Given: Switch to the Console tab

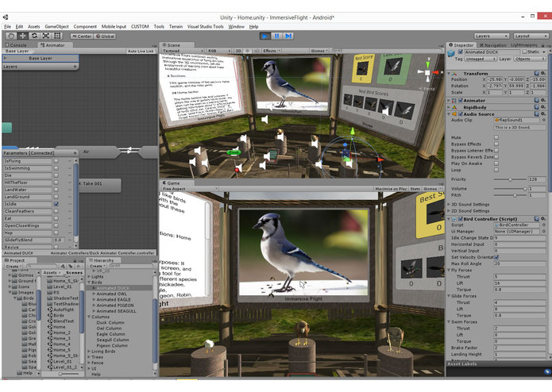Looking at the screenshot, I should tap(16, 45).
